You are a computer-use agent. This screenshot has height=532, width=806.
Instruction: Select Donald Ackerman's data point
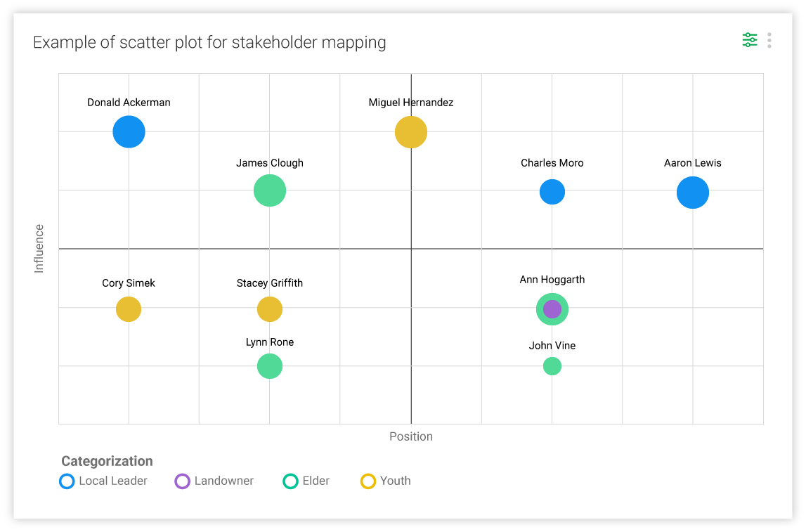129,131
